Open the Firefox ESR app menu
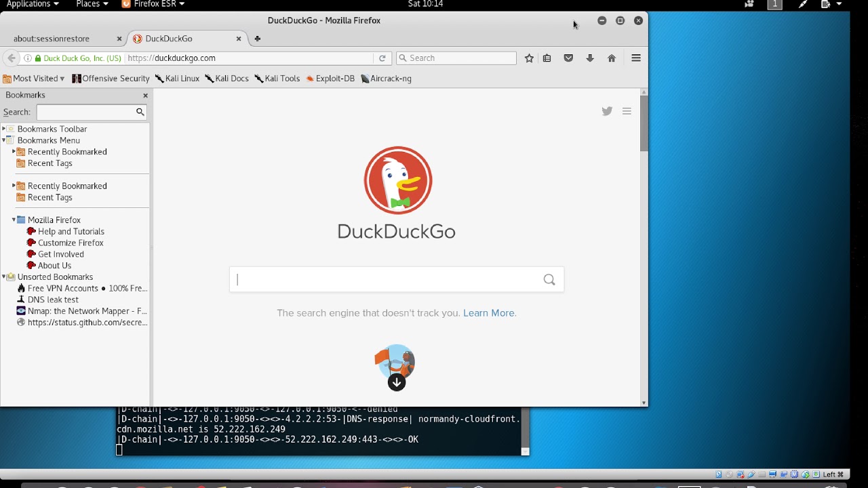 pyautogui.click(x=153, y=4)
